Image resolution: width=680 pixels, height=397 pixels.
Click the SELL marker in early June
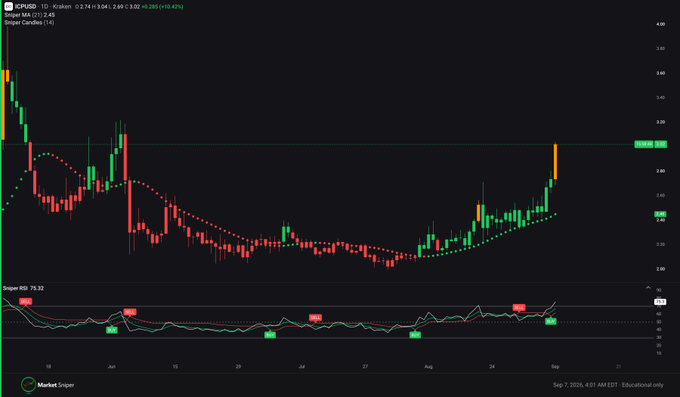[x=130, y=312]
